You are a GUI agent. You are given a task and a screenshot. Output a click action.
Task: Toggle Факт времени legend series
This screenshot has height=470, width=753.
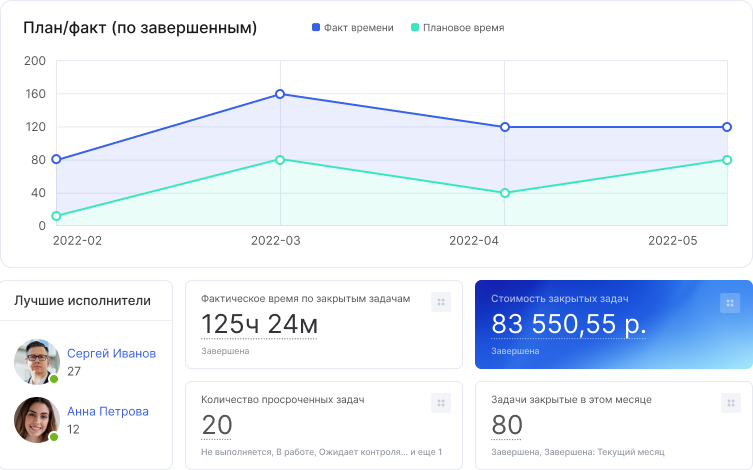click(352, 28)
